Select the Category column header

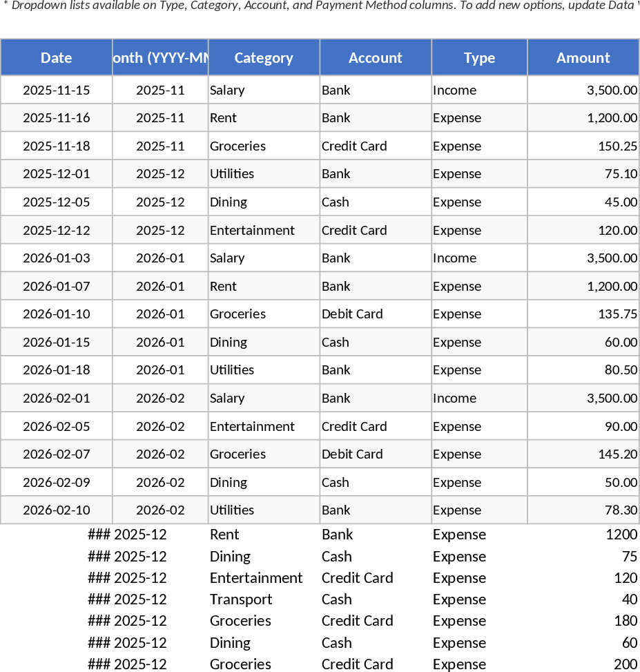(264, 58)
